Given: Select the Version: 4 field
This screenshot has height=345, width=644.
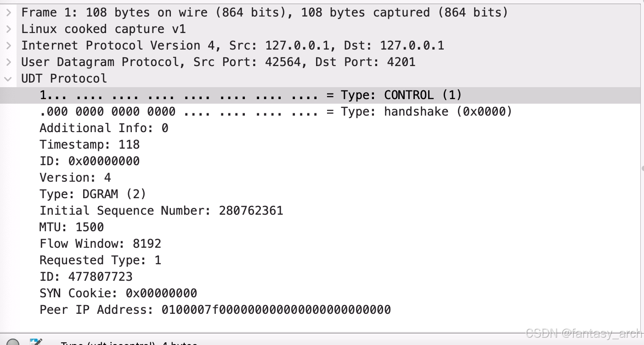Looking at the screenshot, I should [75, 178].
